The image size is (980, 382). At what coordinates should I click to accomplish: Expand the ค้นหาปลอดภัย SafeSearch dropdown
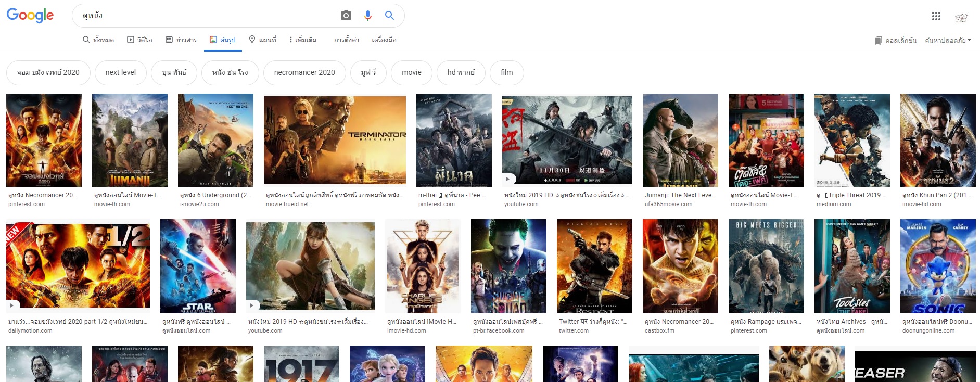coord(948,40)
